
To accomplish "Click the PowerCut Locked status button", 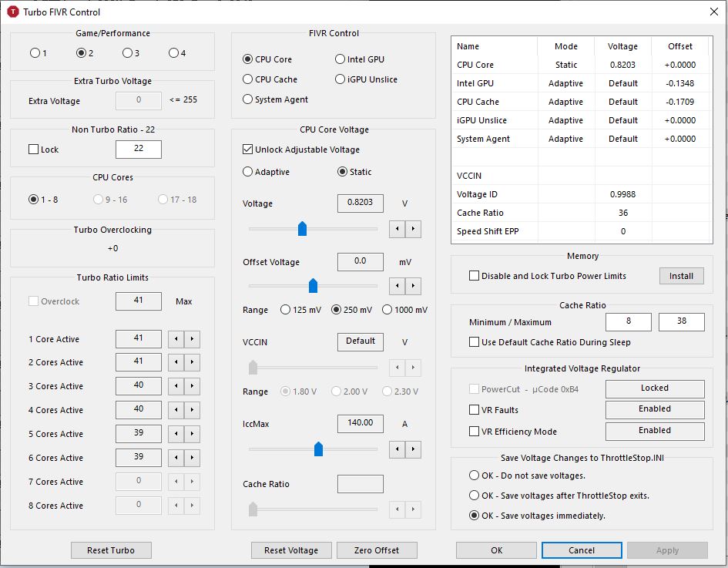I will pyautogui.click(x=655, y=388).
